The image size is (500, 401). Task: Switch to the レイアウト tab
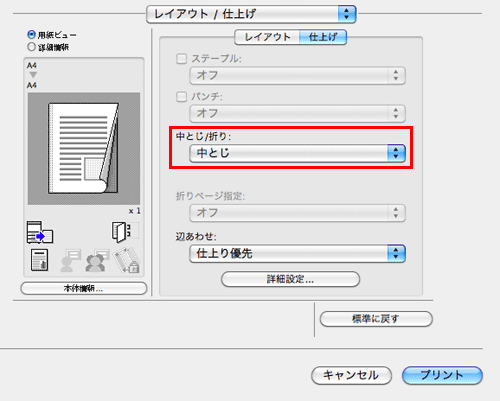[267, 37]
